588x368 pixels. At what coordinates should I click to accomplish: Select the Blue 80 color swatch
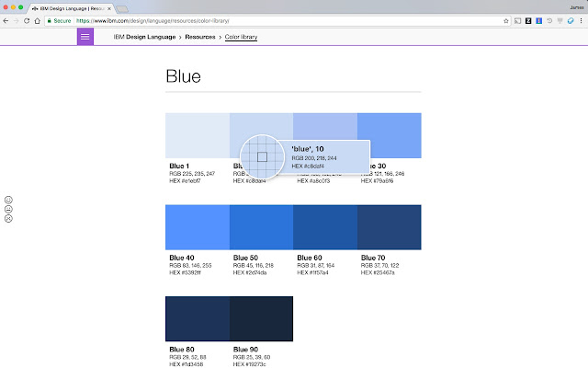coord(198,319)
